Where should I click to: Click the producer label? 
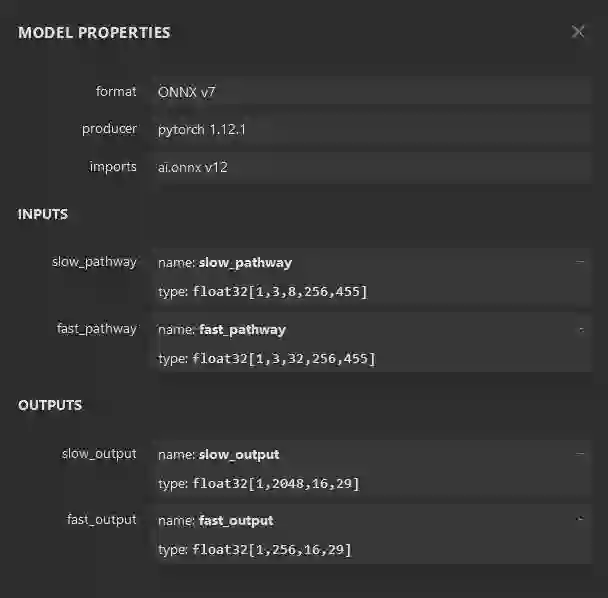coord(109,129)
